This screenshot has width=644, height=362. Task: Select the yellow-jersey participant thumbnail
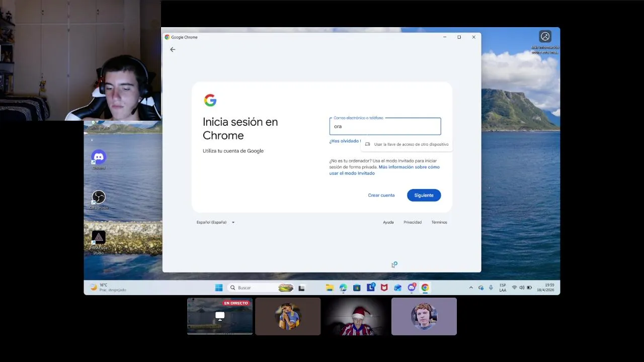(288, 316)
